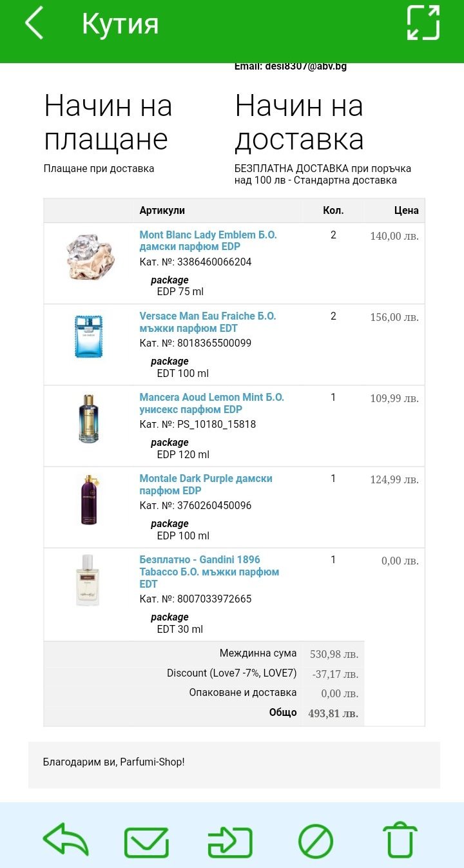Tap the Общо total amount 493,81 лв.

[333, 713]
